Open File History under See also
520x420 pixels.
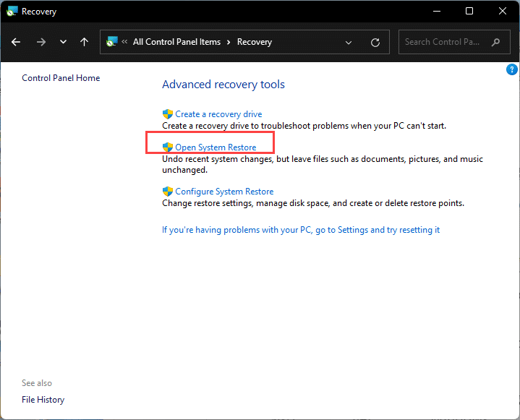(43, 400)
